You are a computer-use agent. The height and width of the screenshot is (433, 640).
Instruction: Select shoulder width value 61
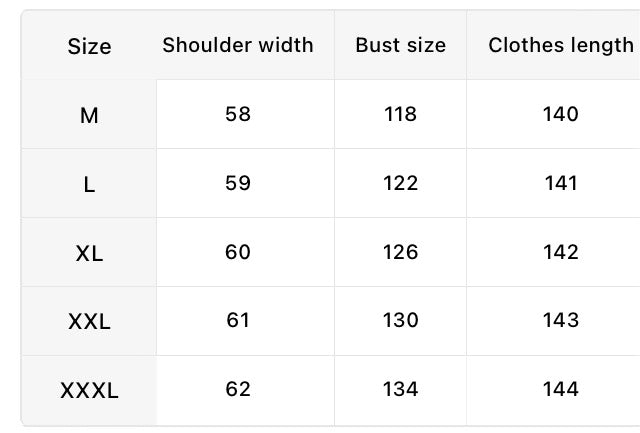238,320
